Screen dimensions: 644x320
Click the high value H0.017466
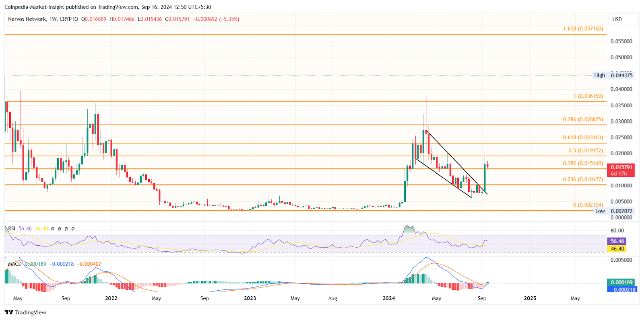122,19
